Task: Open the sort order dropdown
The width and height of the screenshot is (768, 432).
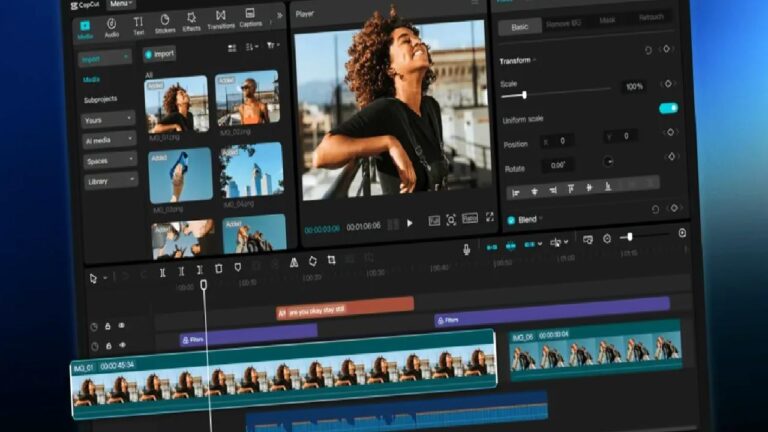Action: click(252, 47)
